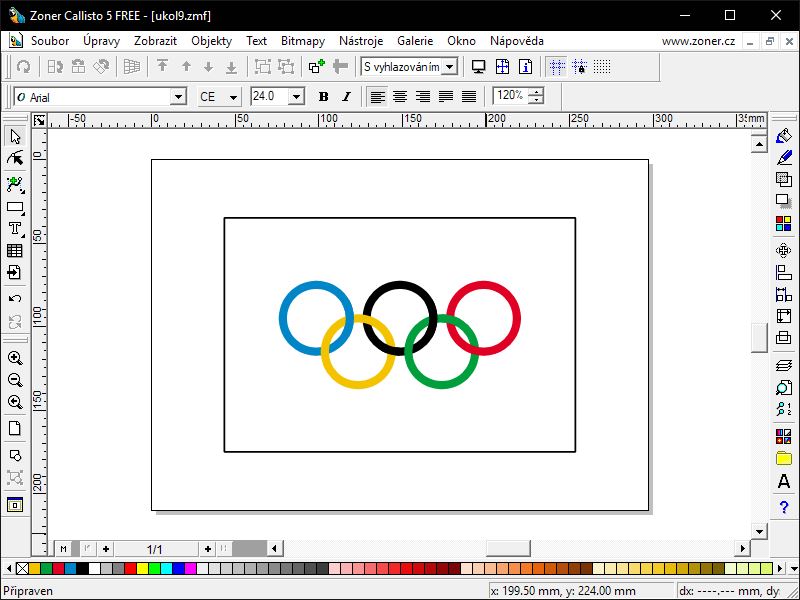Choose the curve drawing tool
Viewport: 800px width, 600px height.
15,185
